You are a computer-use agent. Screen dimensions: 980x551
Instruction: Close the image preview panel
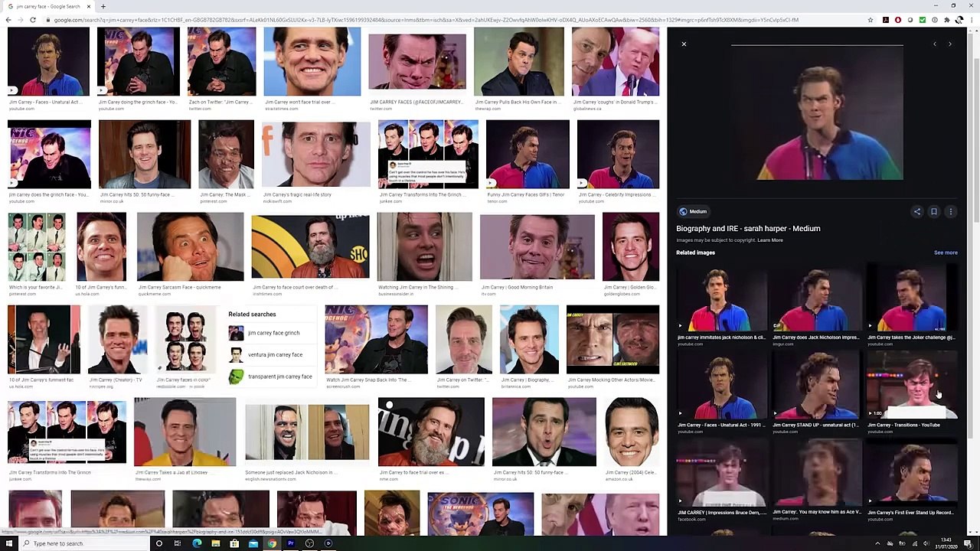684,44
